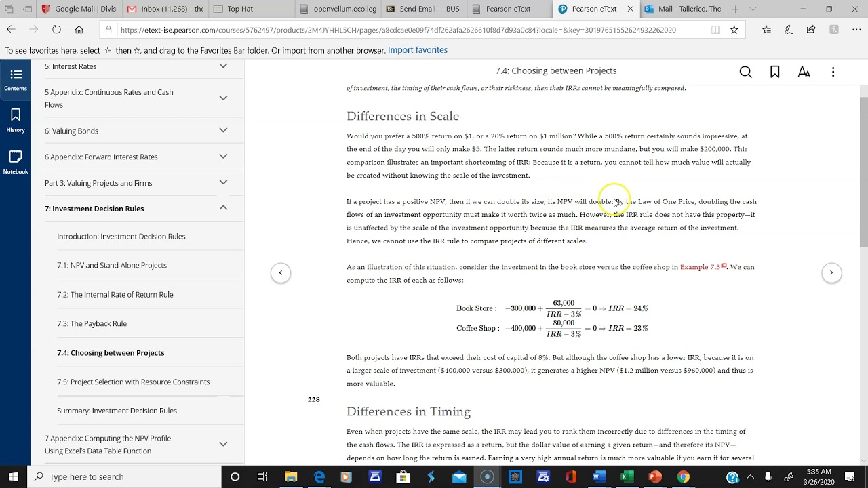Open text display settings (Aa)
The height and width of the screenshot is (488, 868).
[x=804, y=72]
